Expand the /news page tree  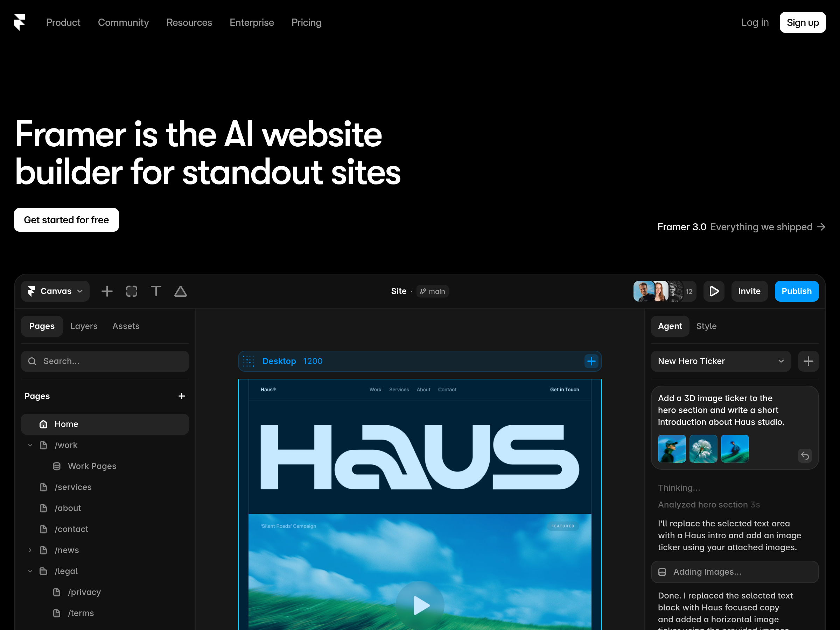point(30,550)
